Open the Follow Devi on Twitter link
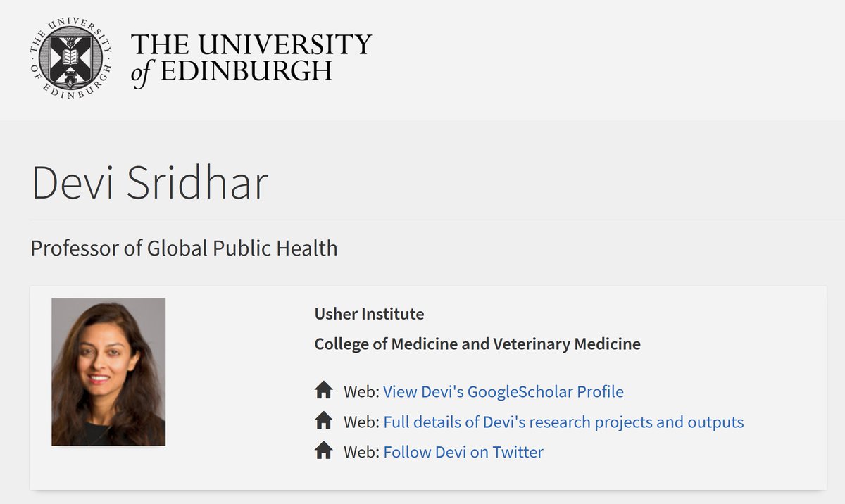This screenshot has height=504, width=845. 463,452
